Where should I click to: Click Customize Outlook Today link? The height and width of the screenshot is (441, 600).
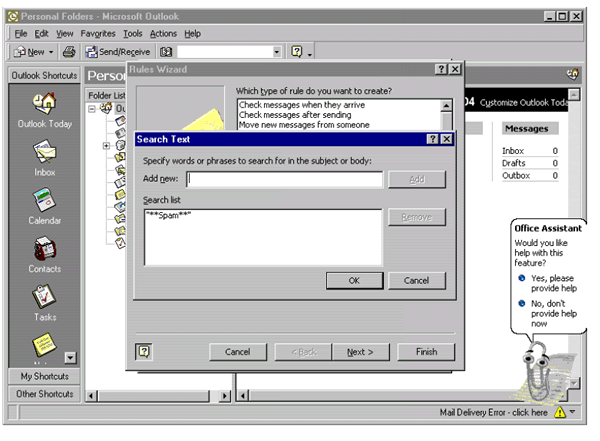[523, 103]
